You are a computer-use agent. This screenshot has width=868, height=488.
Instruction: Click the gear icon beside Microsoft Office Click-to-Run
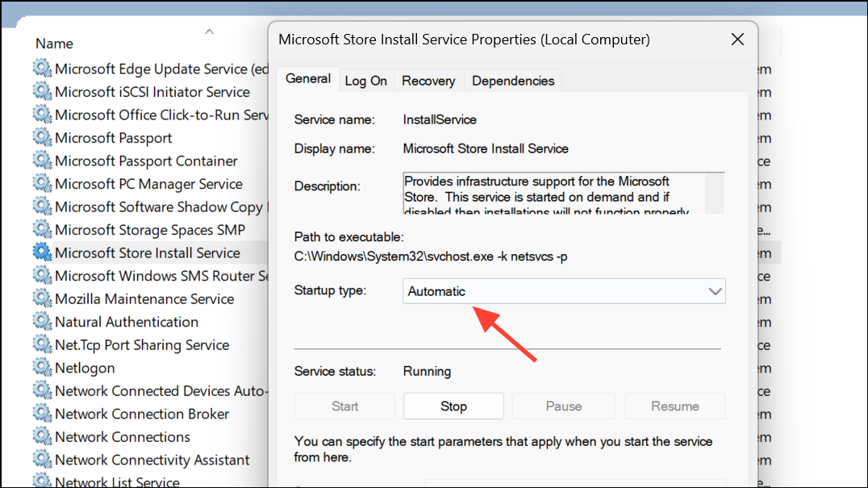click(42, 114)
